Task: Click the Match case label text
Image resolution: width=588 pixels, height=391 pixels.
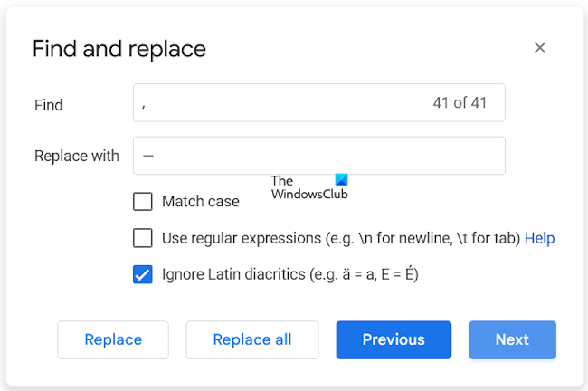Action: click(201, 202)
